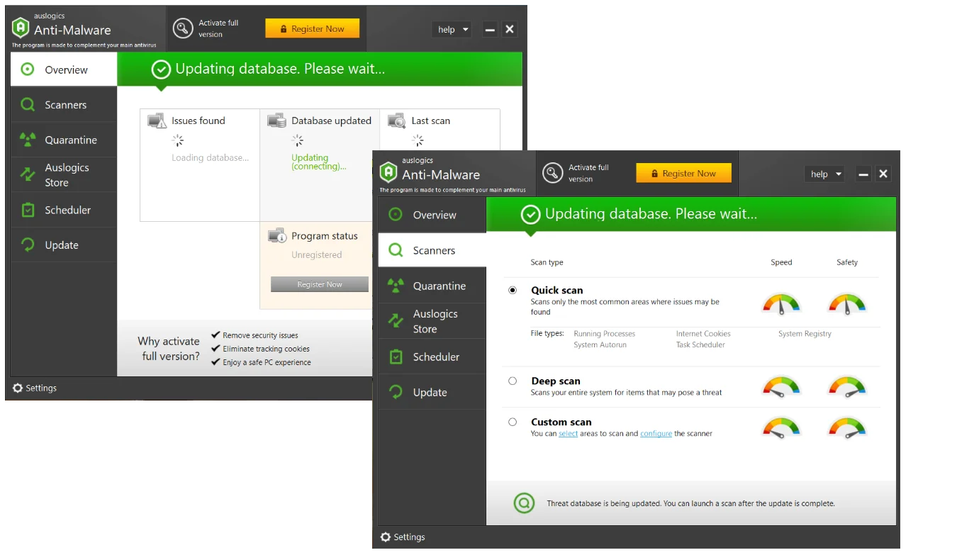Click "Remove security issues" text
957x560 pixels.
click(260, 335)
